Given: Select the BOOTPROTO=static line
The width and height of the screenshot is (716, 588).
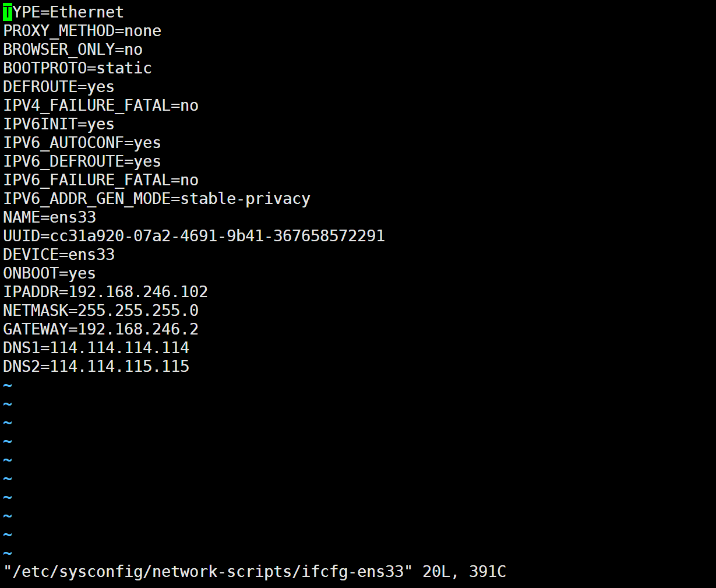Looking at the screenshot, I should (77, 68).
